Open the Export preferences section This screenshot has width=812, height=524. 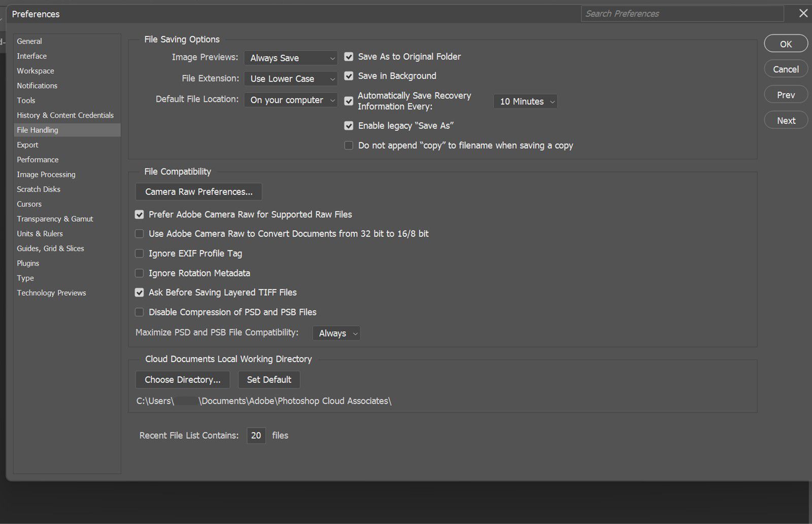point(27,145)
